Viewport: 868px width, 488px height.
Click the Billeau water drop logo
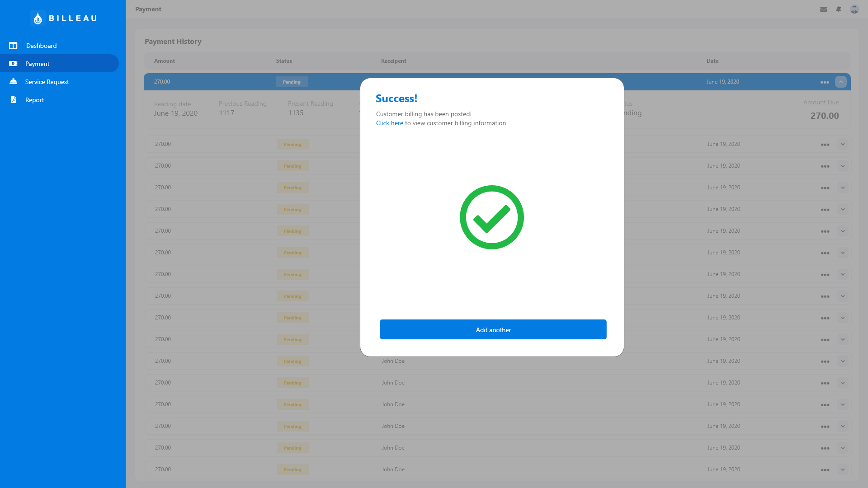click(x=38, y=18)
